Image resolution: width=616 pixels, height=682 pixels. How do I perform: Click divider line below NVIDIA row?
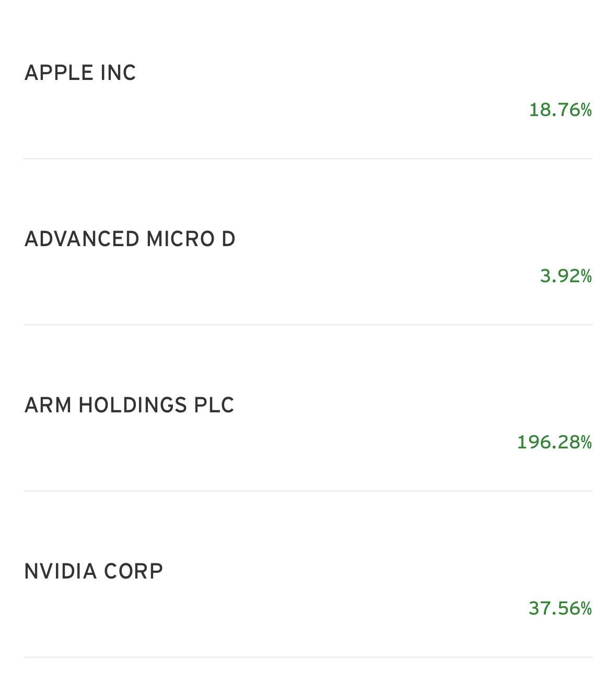[x=308, y=657]
